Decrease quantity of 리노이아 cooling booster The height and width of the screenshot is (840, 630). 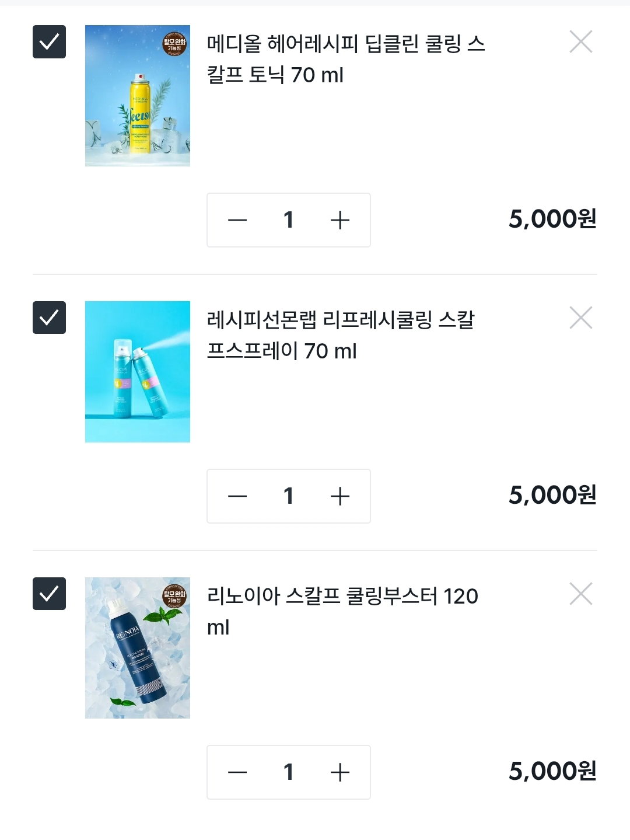coord(237,772)
